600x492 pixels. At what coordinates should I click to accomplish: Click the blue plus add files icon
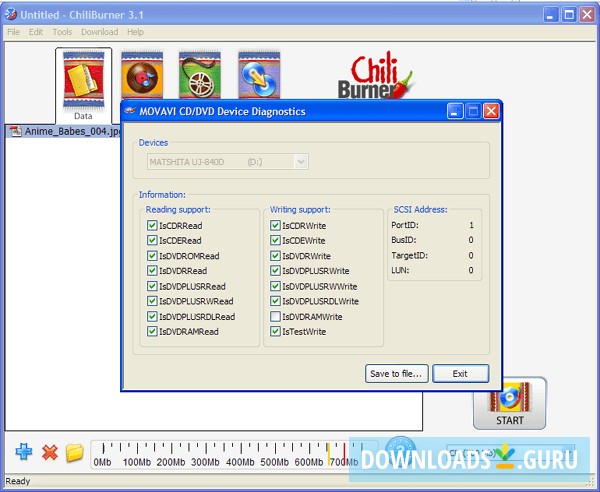[x=24, y=452]
